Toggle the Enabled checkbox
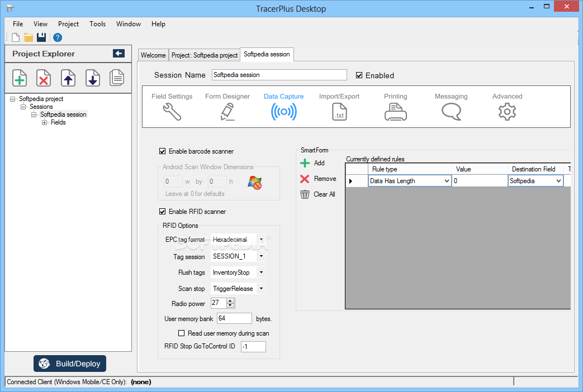This screenshot has width=583, height=392. [359, 75]
